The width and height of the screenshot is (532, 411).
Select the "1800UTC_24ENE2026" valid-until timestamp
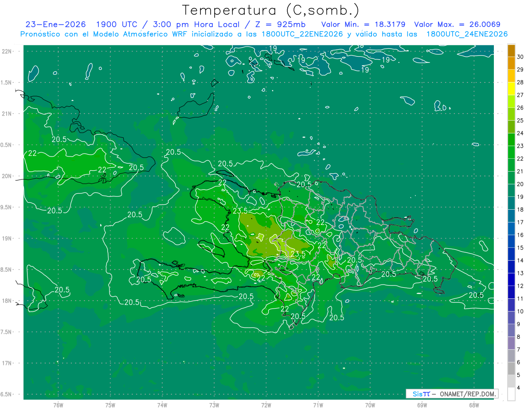coord(466,34)
